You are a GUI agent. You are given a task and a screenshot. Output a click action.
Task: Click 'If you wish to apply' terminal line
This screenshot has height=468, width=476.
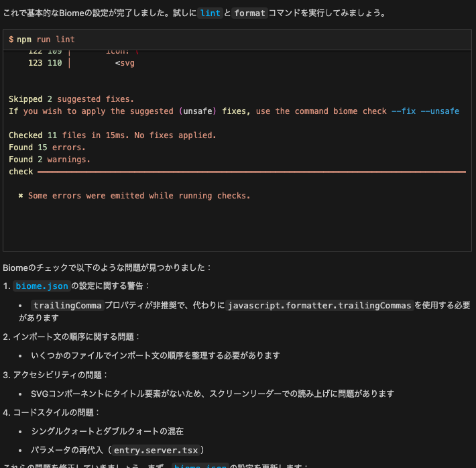pos(234,111)
